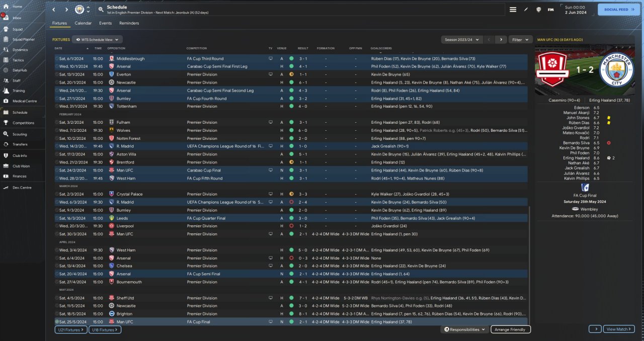The height and width of the screenshot is (341, 644).
Task: Open the Medical Centre sidebar icon
Action: [x=5, y=101]
